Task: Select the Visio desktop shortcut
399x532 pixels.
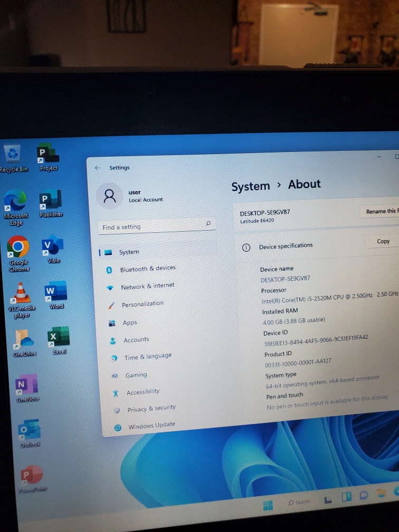Action: point(53,246)
